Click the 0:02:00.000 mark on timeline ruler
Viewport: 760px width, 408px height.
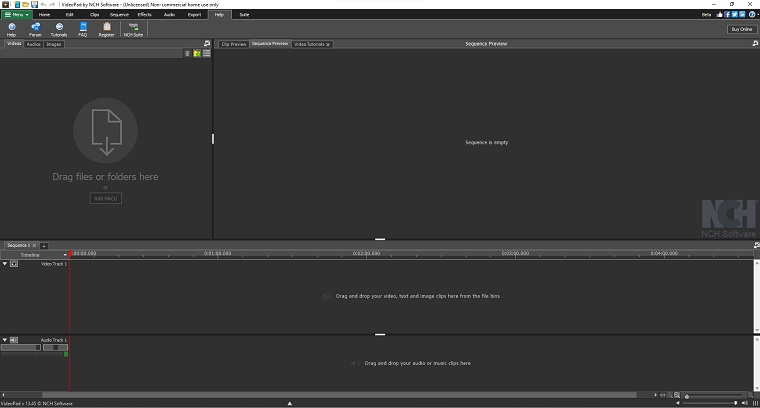pos(366,253)
